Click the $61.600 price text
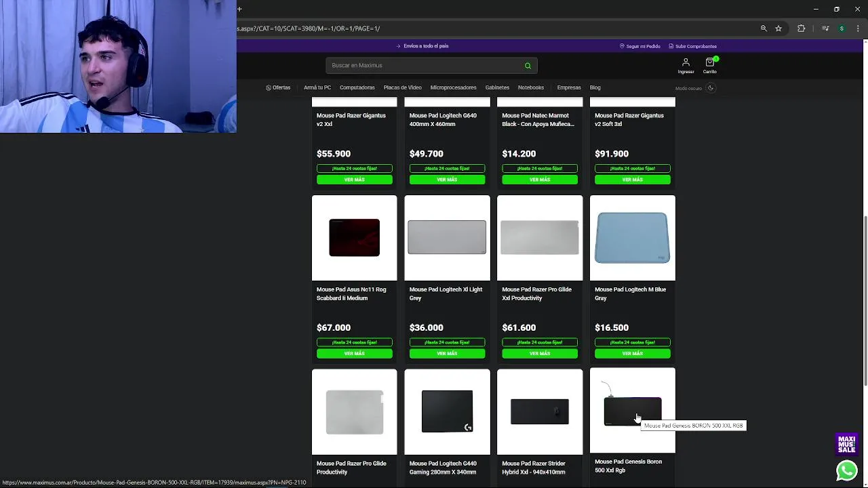 coord(519,328)
